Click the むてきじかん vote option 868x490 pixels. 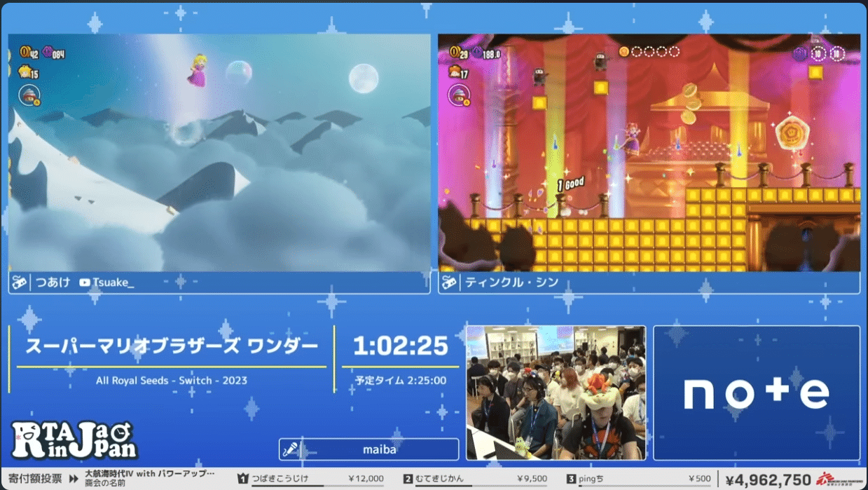pyautogui.click(x=439, y=479)
